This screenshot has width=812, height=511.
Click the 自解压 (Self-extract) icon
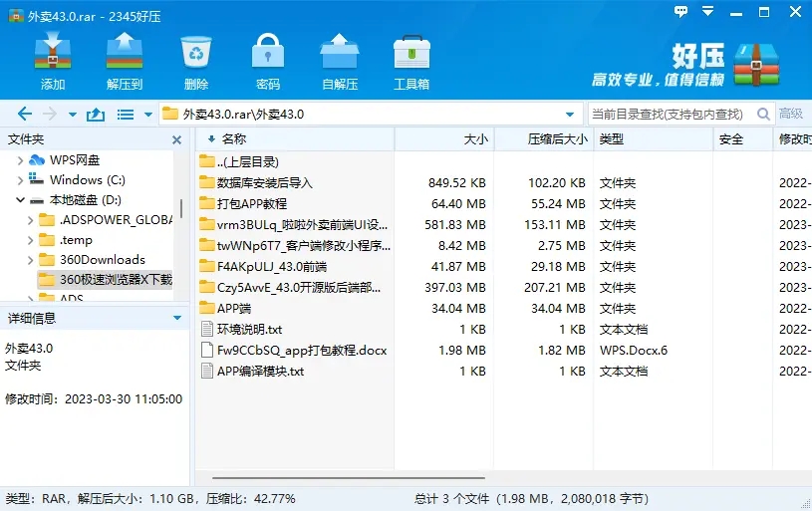tap(339, 60)
